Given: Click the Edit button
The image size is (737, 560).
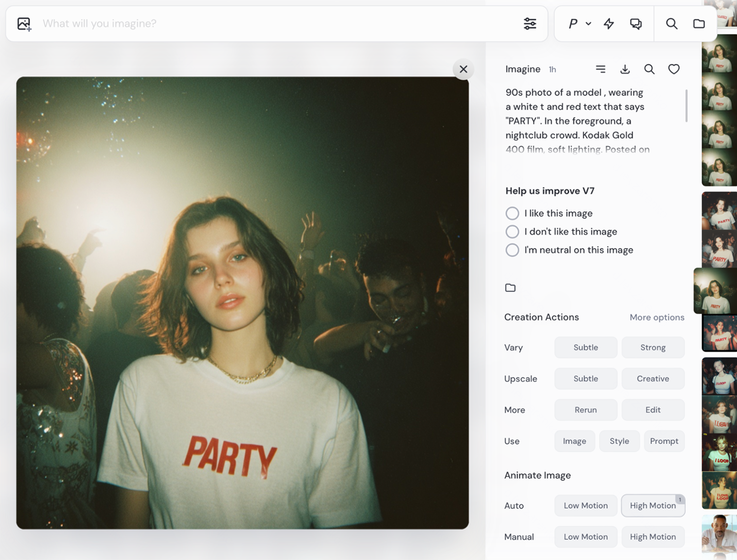Looking at the screenshot, I should click(653, 410).
